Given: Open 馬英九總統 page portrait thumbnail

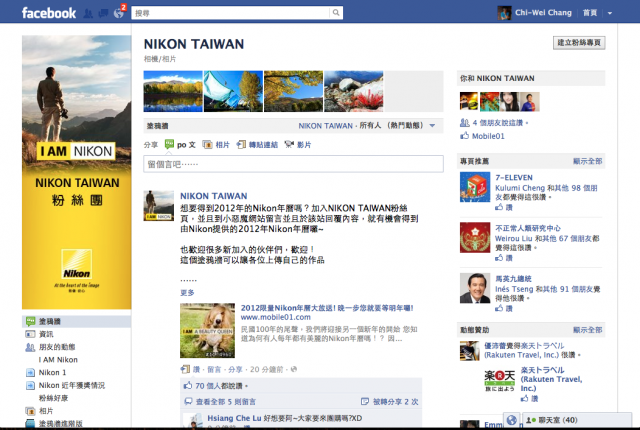Looking at the screenshot, I should click(x=475, y=288).
